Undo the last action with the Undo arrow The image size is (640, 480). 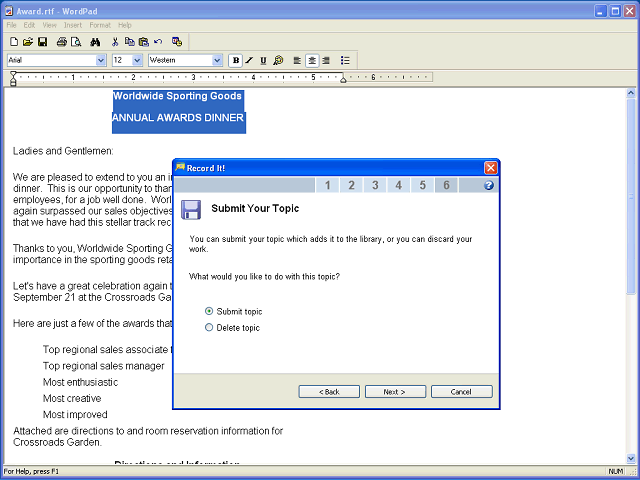[158, 42]
